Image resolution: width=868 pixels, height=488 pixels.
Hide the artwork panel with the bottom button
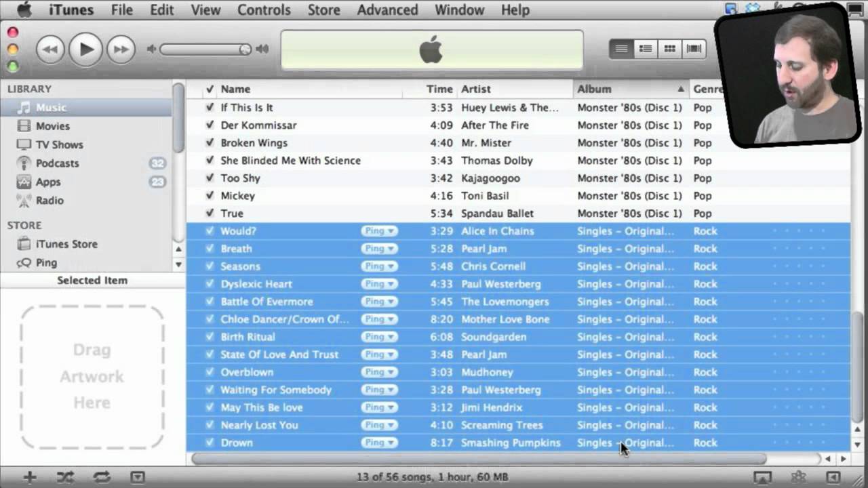(138, 477)
